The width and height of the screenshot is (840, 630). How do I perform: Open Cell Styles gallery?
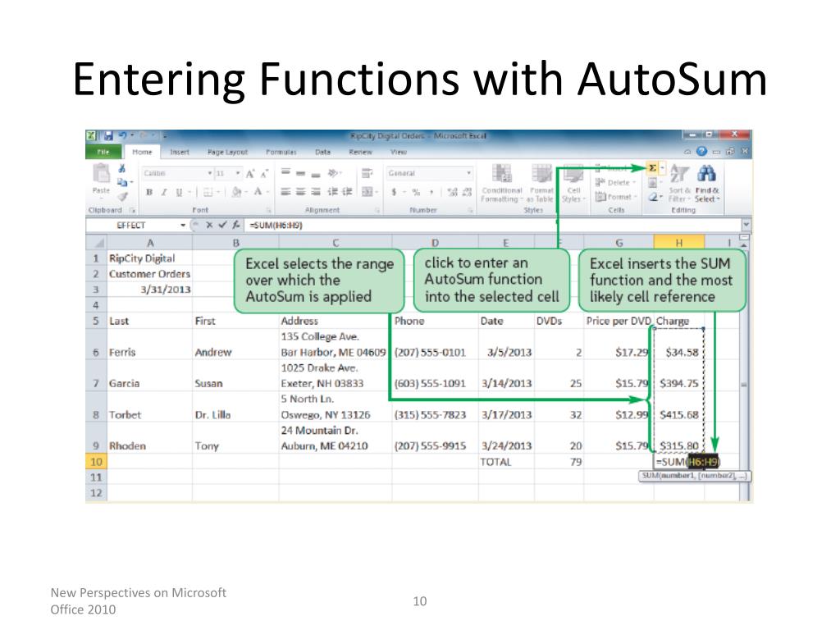pos(573,184)
